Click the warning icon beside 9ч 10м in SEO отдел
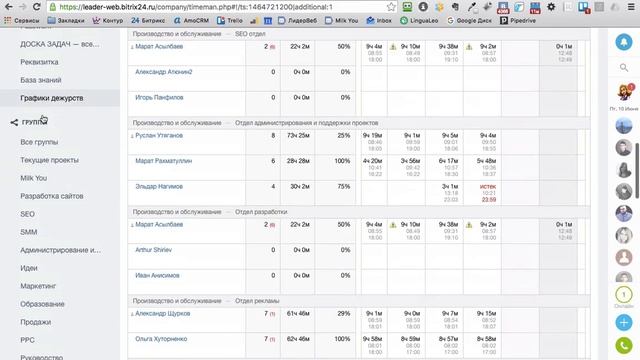 coord(393,47)
